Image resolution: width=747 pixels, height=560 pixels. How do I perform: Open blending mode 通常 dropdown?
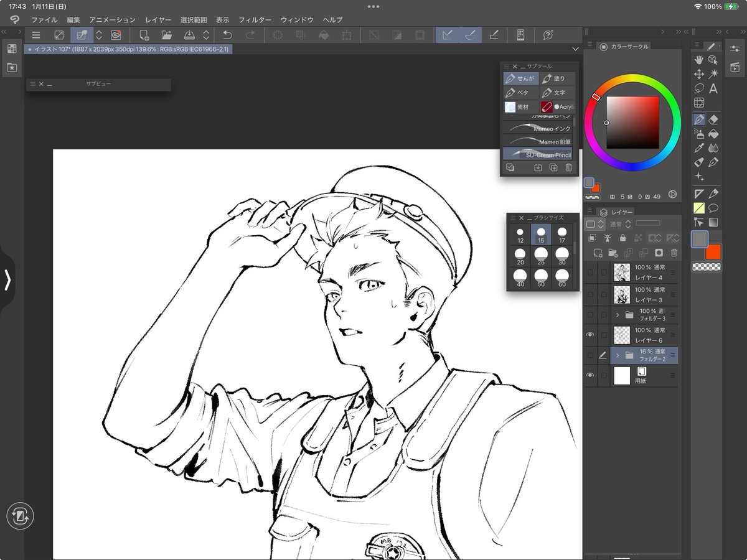tap(620, 224)
